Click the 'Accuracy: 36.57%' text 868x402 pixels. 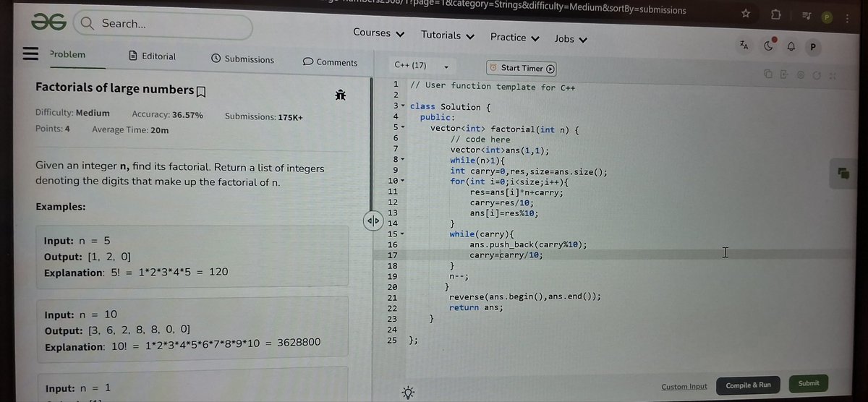[x=167, y=115]
